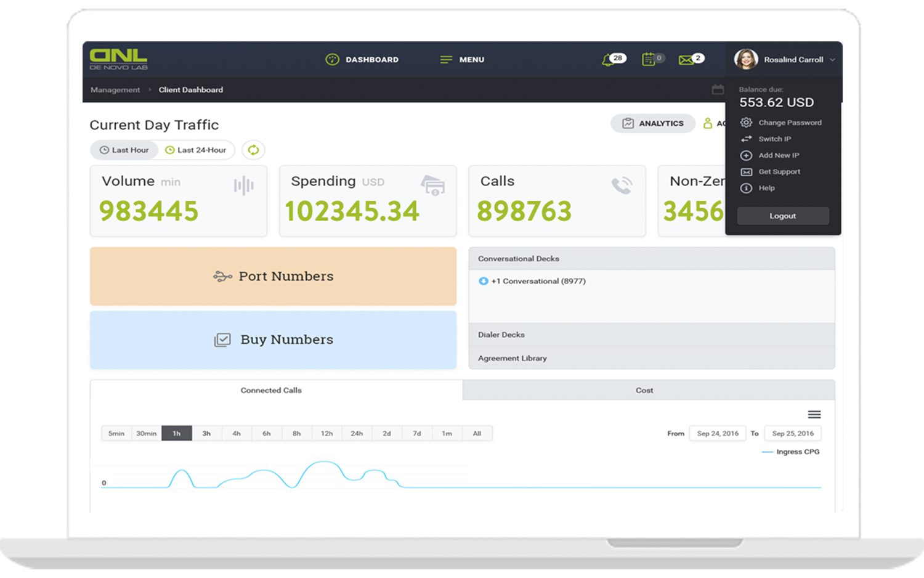Screen dimensions: 924x578
Task: Open the Analytics button
Action: pos(653,123)
